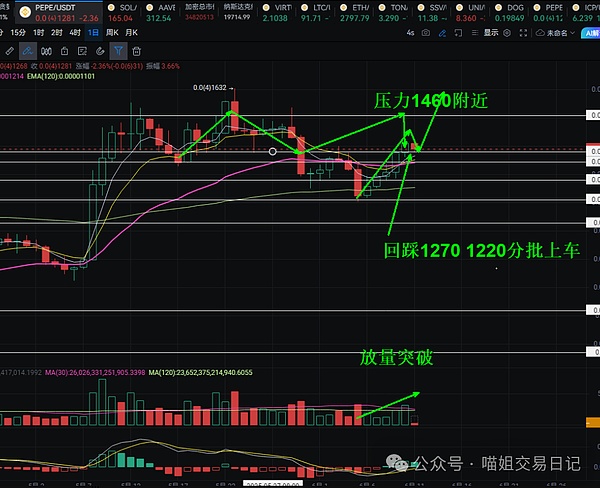Toggle the funnel filter tool

tap(119, 50)
